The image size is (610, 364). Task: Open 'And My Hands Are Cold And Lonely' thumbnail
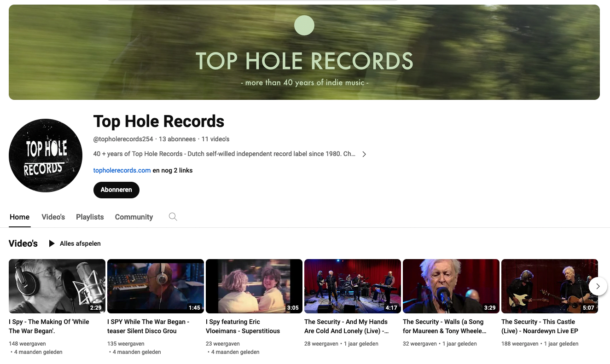point(353,286)
